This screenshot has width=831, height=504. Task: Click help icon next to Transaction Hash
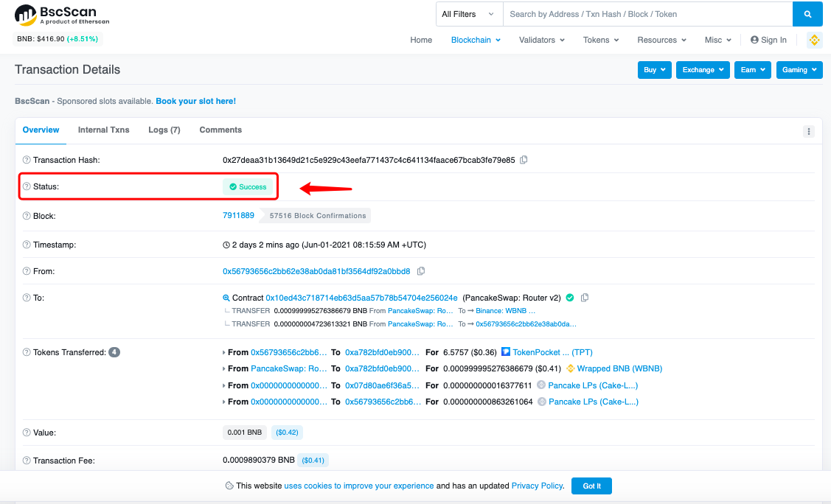pyautogui.click(x=27, y=160)
